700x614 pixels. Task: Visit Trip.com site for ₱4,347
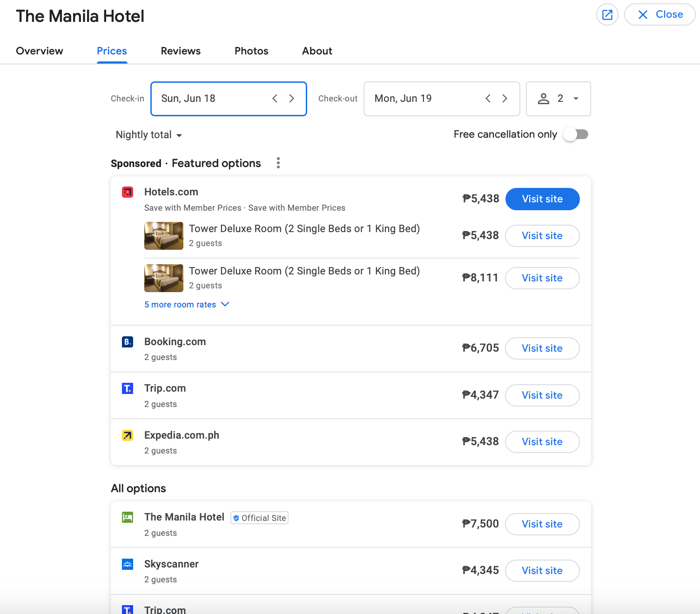[x=542, y=395]
